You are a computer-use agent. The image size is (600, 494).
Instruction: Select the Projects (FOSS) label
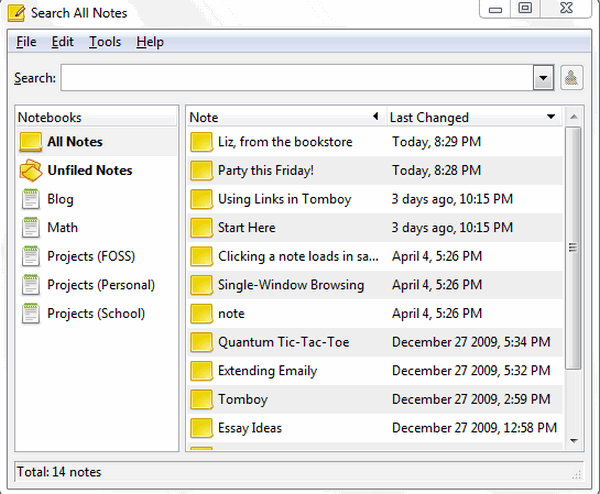coord(91,256)
